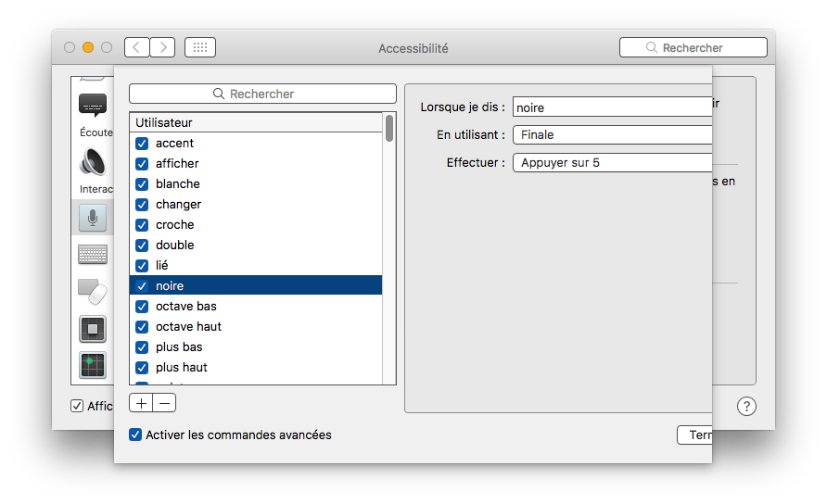Viewport: 827px width, 504px height.
Task: Click the "Lorsque je dis" text field
Action: (612, 107)
